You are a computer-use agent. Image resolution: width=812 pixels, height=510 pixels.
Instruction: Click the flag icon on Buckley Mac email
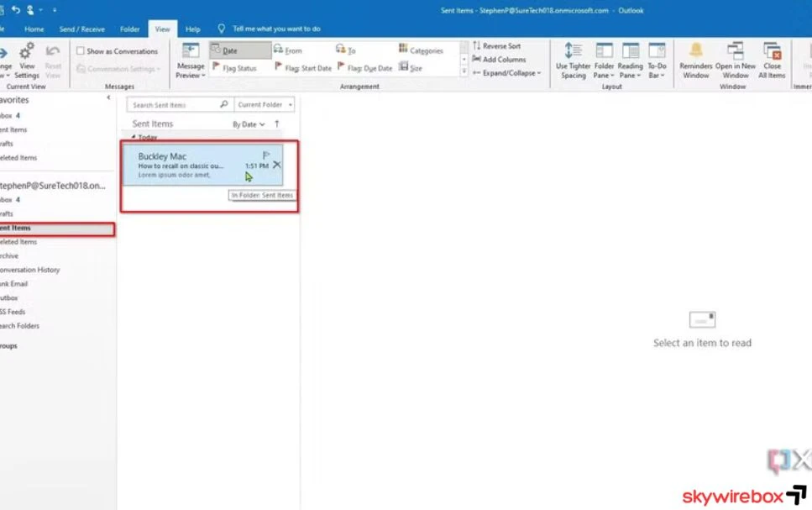point(266,155)
